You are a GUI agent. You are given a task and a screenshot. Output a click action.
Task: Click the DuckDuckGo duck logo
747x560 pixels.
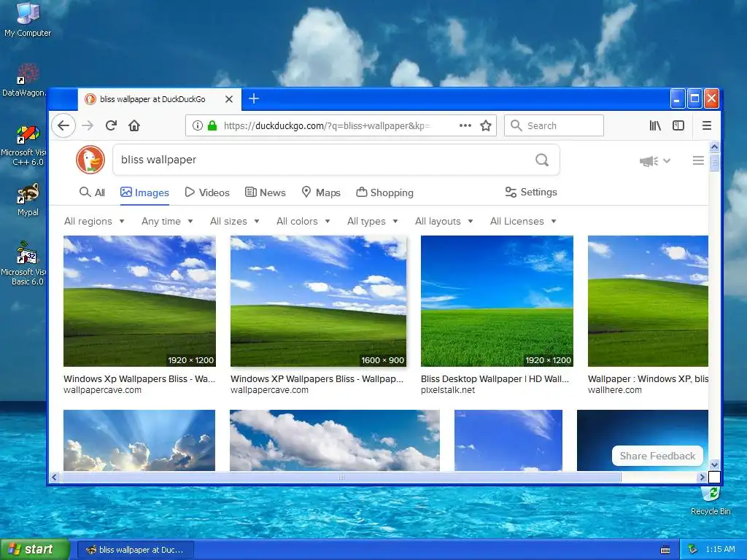click(90, 160)
